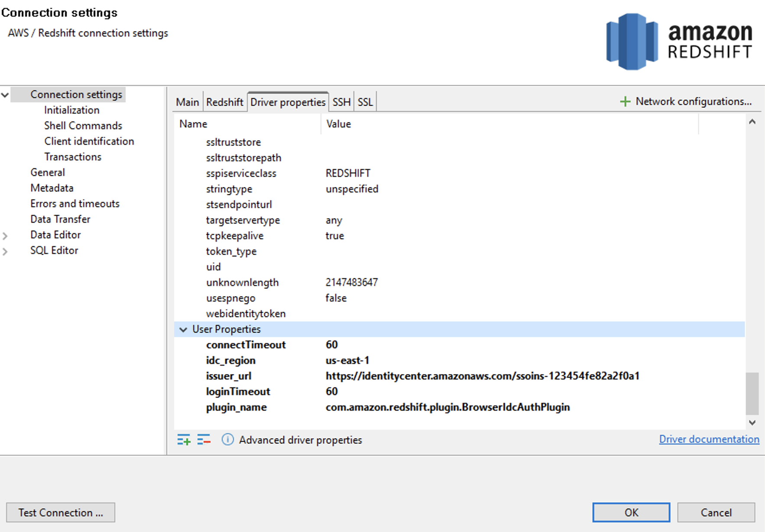The image size is (765, 532).
Task: Switch to the Main tab
Action: 188,102
